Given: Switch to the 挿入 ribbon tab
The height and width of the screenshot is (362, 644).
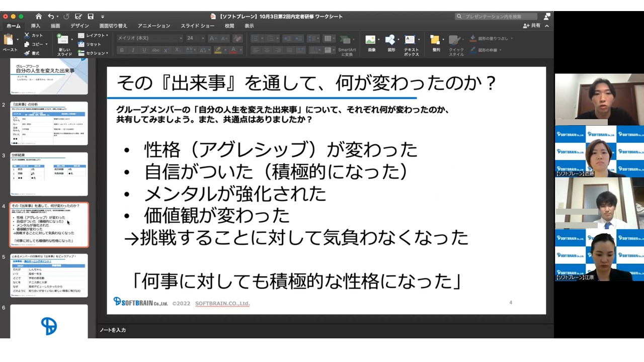Looking at the screenshot, I should 36,26.
